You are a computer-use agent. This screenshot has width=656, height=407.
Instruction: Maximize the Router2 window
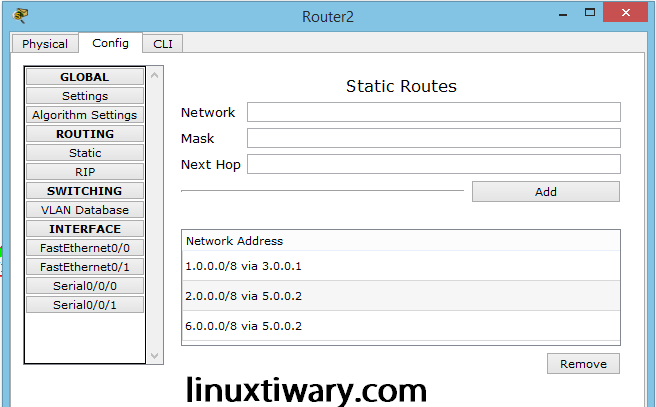coord(590,13)
